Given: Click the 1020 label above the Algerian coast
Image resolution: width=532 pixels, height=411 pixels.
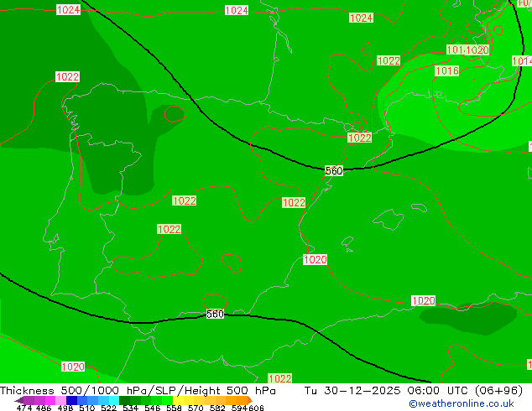Looking at the screenshot, I should coord(424,301).
